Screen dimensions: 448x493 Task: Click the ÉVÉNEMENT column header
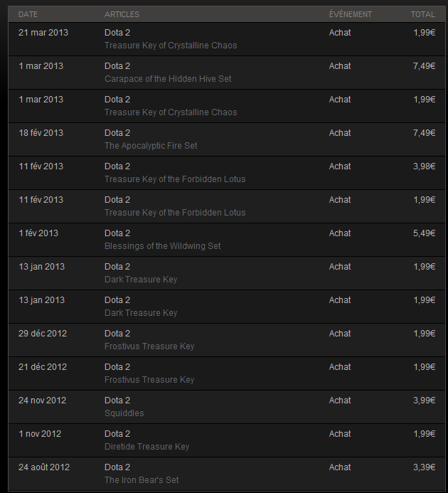[351, 14]
